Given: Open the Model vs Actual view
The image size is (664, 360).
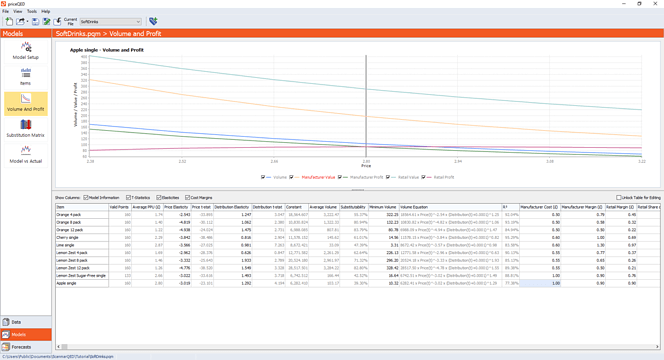Looking at the screenshot, I should [x=26, y=155].
